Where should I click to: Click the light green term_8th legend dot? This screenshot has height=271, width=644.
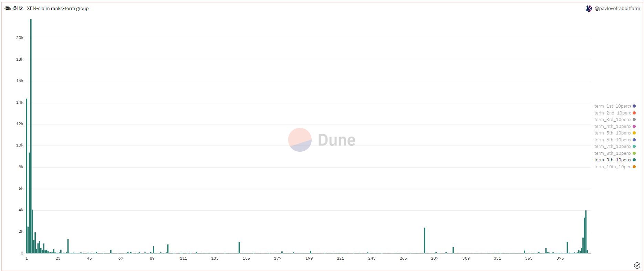[x=634, y=153]
